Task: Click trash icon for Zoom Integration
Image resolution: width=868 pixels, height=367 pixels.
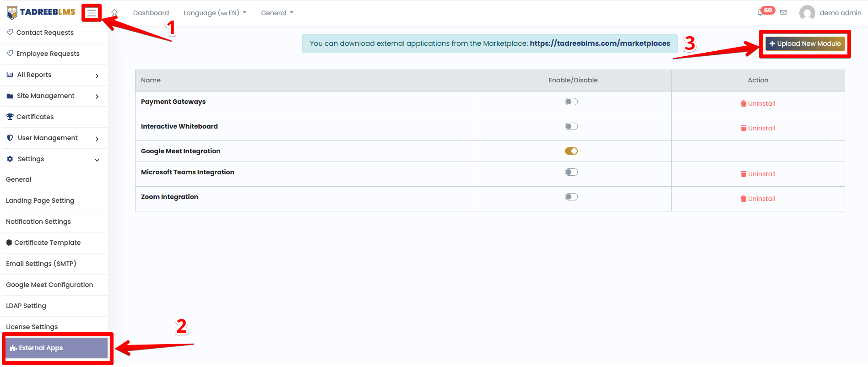Action: click(x=743, y=199)
